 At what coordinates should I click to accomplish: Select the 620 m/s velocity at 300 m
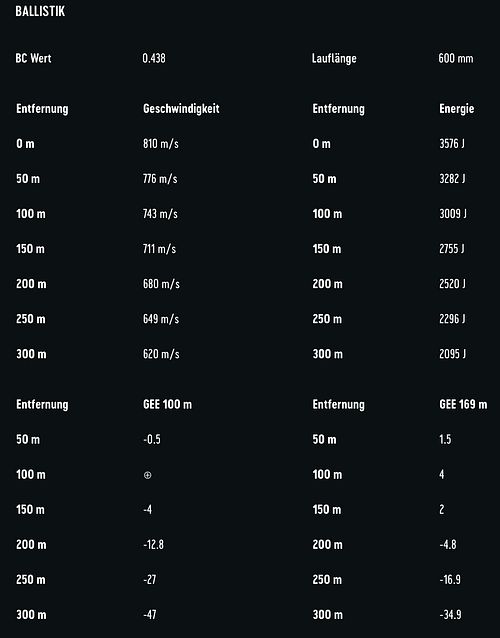(x=161, y=354)
